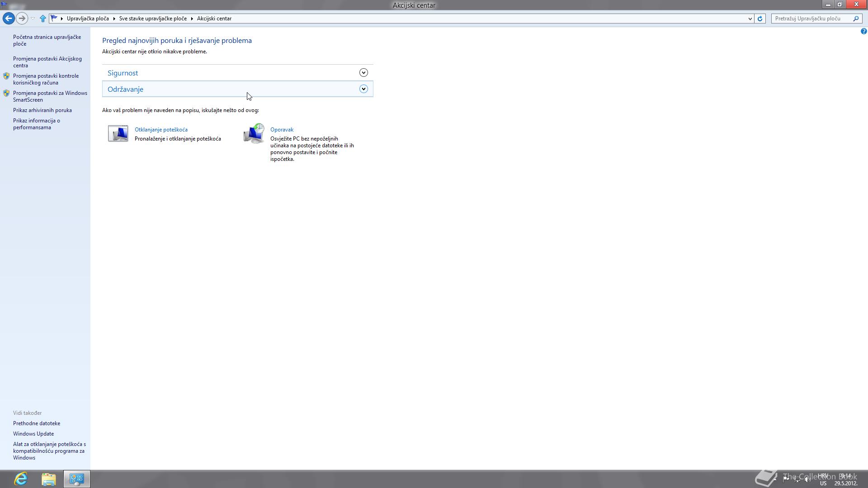Click the Otklanjanje poteškoća monitor icon
The height and width of the screenshot is (488, 868).
coord(118,133)
